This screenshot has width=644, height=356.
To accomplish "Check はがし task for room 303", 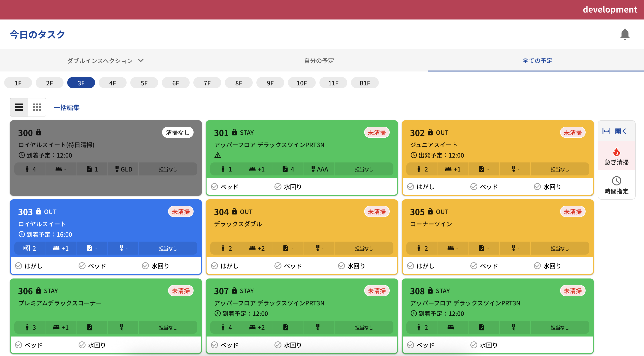I will 19,266.
